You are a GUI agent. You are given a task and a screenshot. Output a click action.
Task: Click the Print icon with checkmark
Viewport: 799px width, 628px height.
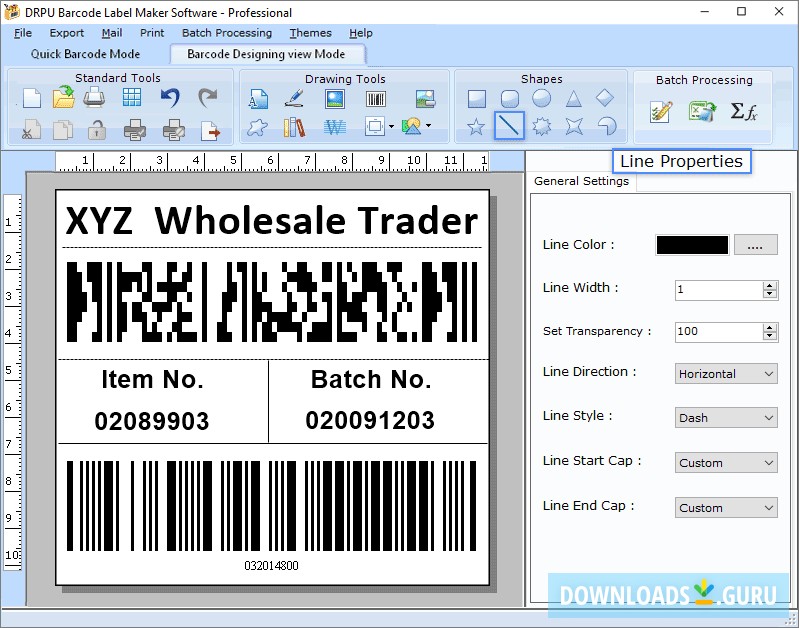click(135, 129)
